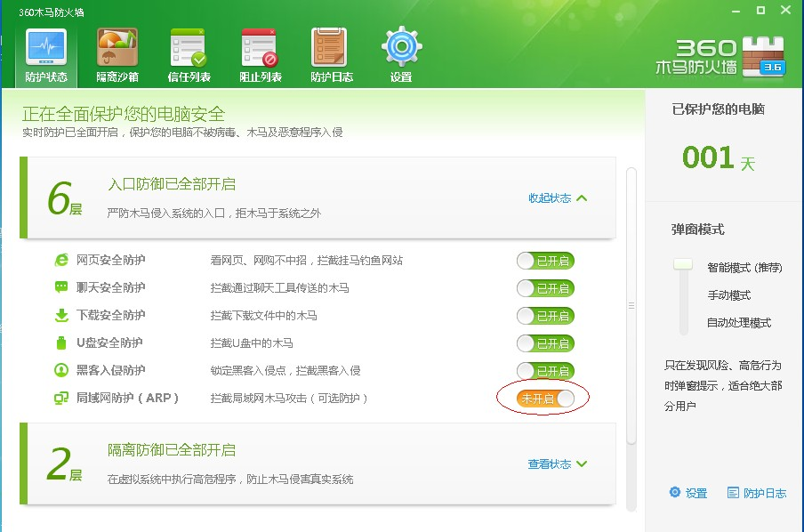
Task: Switch to the 防护日志 tab label
Action: coord(331,77)
